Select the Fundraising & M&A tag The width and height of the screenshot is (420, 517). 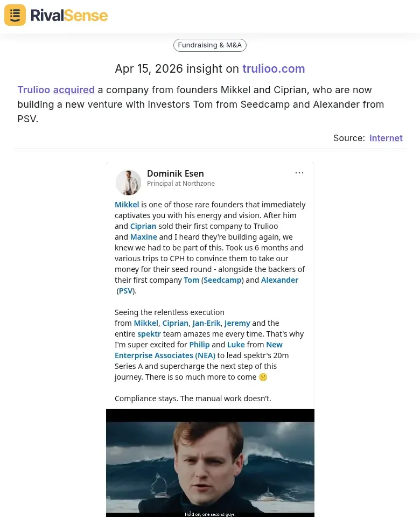pyautogui.click(x=210, y=45)
